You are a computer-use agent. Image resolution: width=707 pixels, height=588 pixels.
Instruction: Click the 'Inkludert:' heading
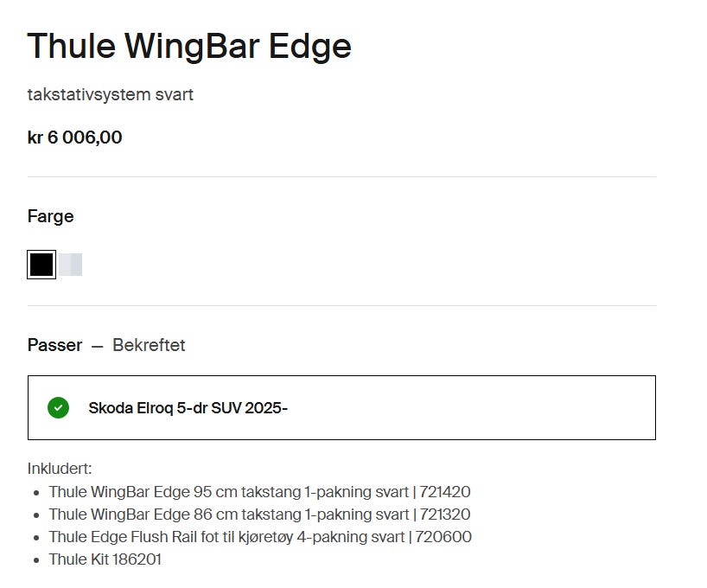tap(60, 469)
